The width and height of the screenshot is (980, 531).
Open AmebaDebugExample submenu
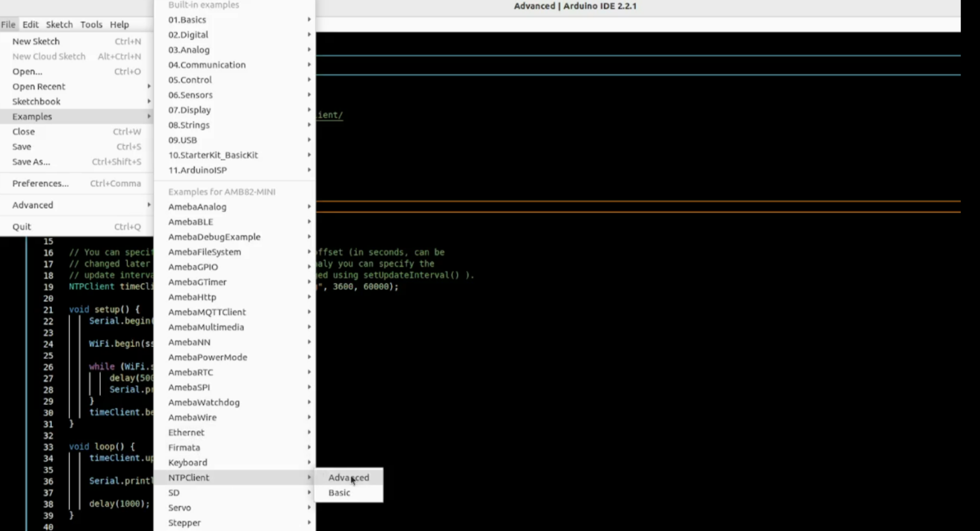click(235, 237)
